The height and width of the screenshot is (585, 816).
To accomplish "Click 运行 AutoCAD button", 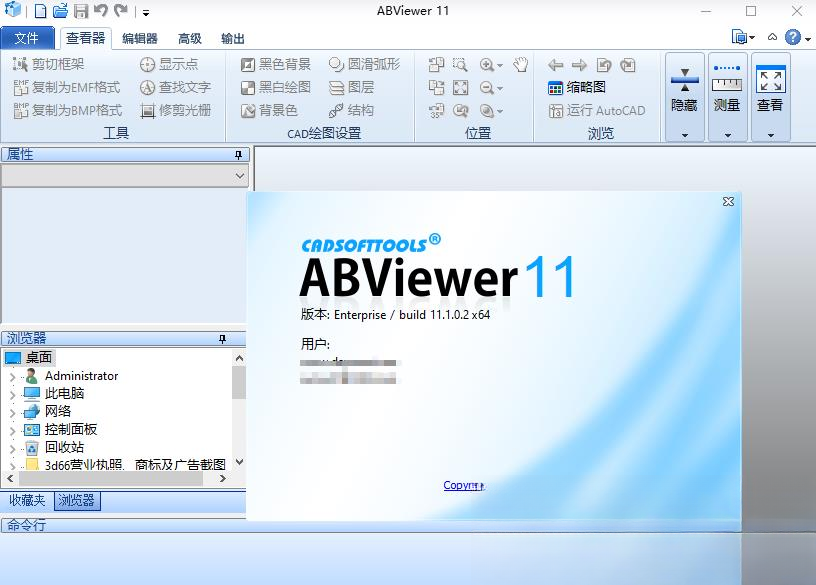I will coord(596,110).
